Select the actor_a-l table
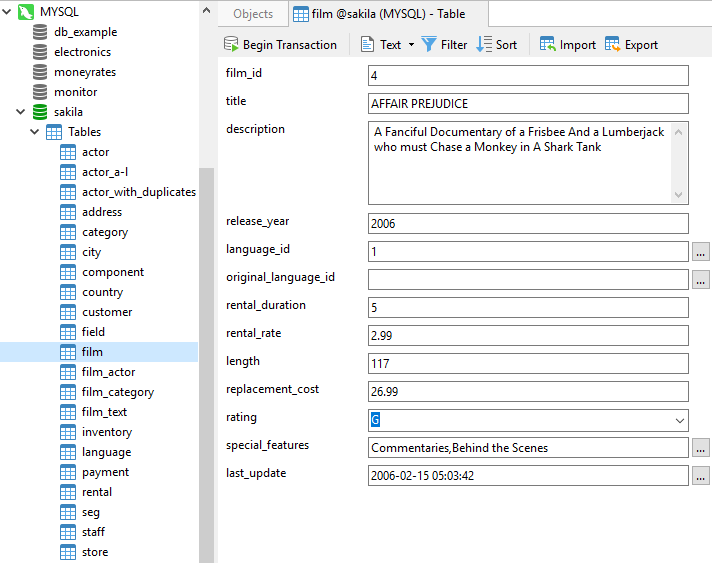 (x=105, y=172)
